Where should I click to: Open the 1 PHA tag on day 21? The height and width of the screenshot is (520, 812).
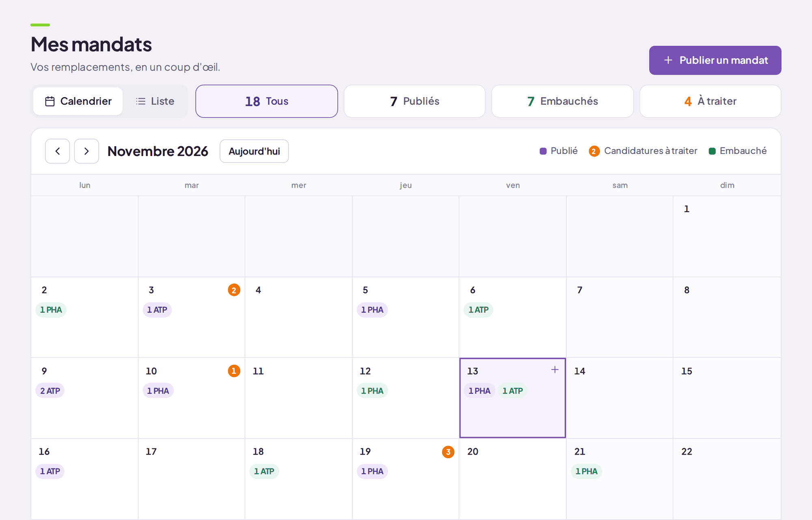coord(587,471)
